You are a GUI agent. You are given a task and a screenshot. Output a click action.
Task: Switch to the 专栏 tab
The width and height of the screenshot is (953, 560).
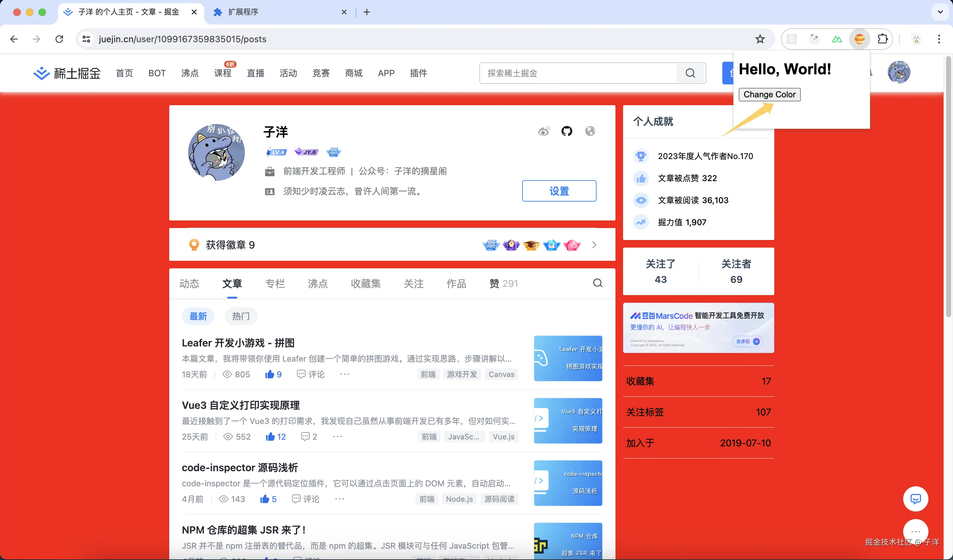(x=275, y=283)
